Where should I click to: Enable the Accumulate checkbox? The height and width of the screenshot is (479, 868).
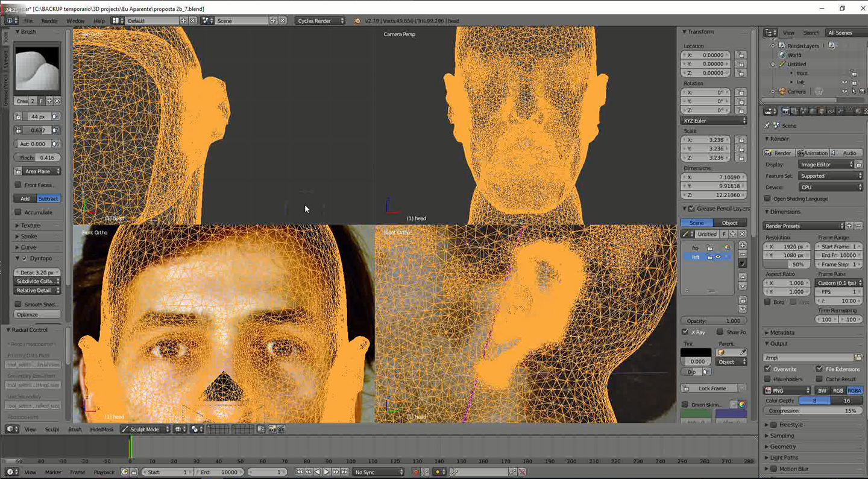18,212
